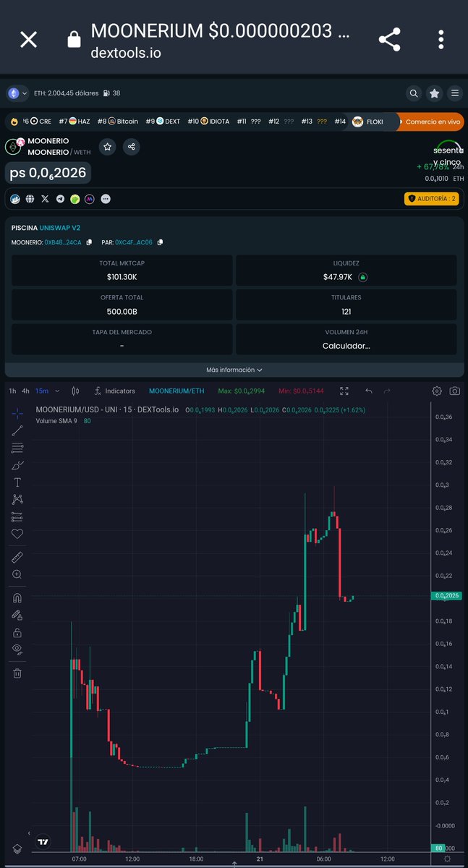Open the FLOKI promoted token

(x=368, y=122)
